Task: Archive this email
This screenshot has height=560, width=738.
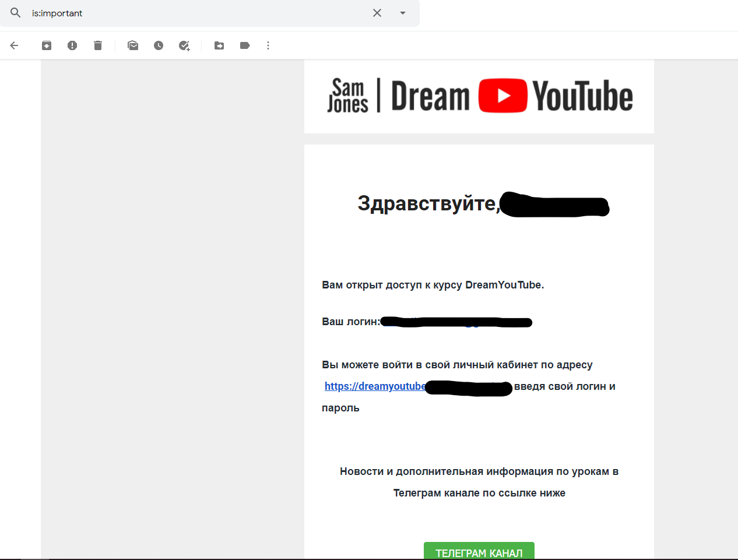Action: point(47,45)
